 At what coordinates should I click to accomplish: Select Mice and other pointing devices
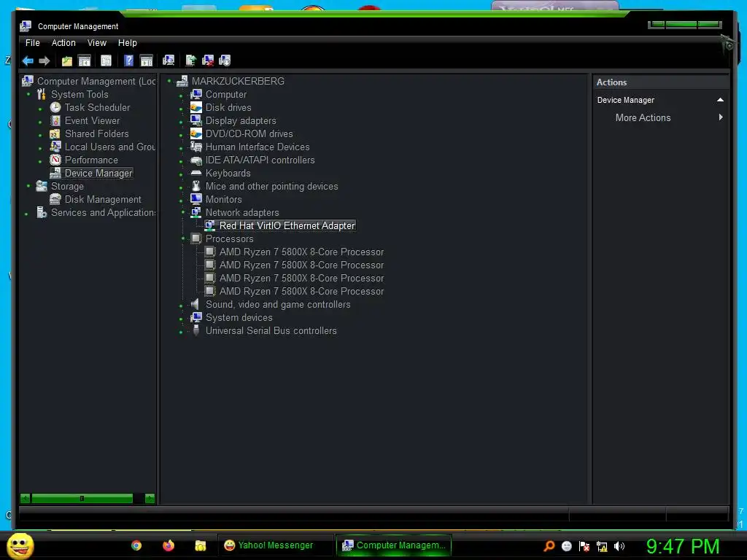click(271, 186)
